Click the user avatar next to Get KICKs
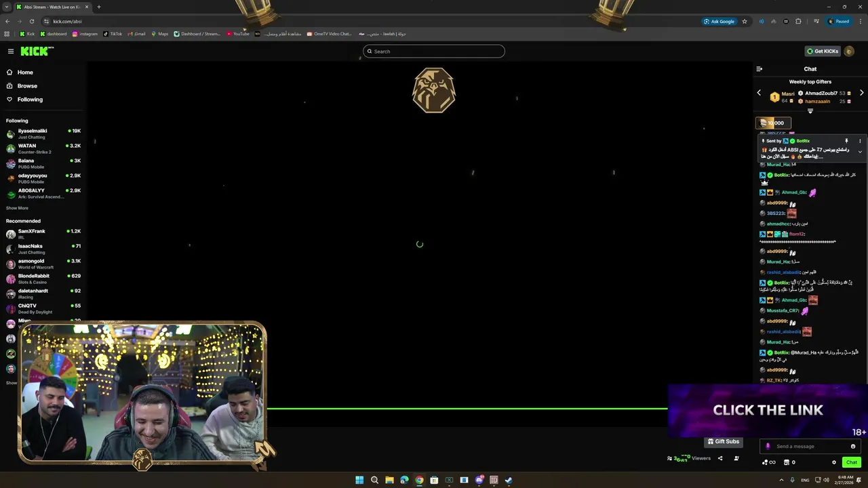The width and height of the screenshot is (868, 488). 849,52
